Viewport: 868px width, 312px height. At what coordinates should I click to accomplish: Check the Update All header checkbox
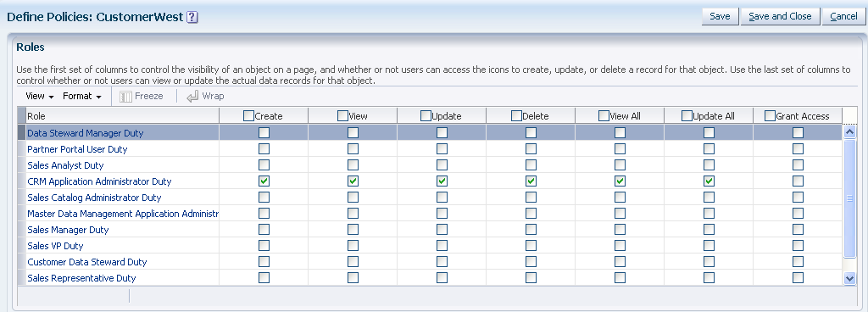click(687, 115)
